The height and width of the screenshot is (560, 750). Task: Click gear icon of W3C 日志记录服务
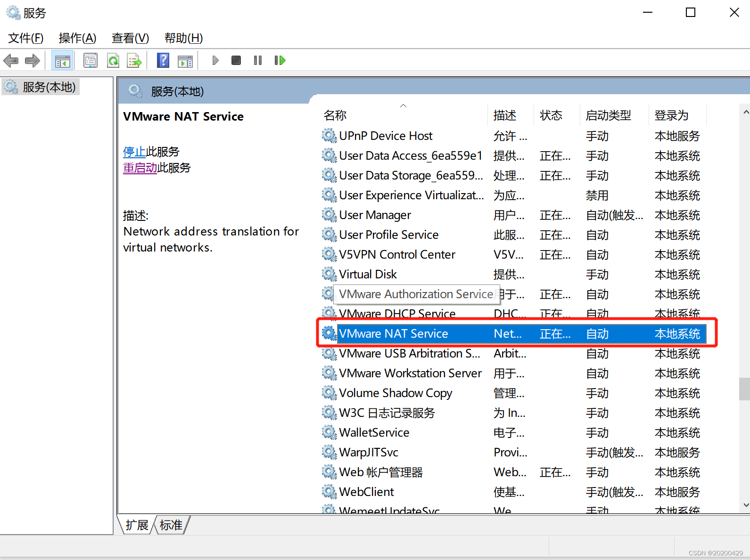coord(329,413)
